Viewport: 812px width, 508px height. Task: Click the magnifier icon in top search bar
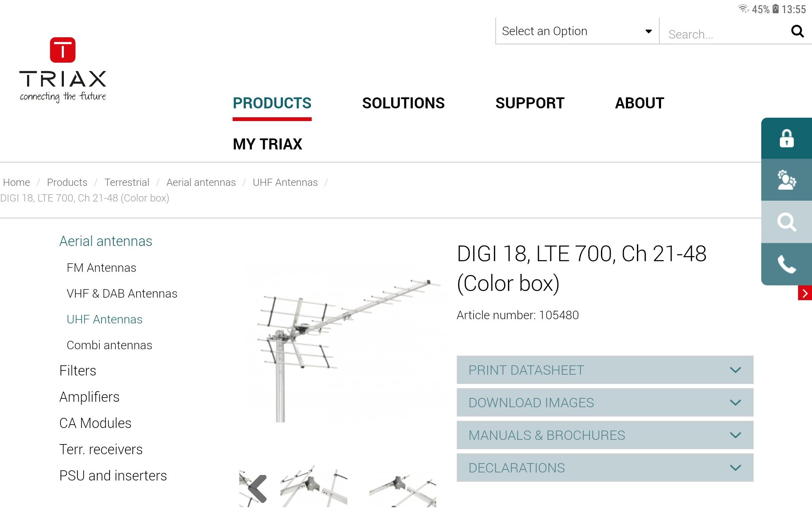click(x=797, y=31)
